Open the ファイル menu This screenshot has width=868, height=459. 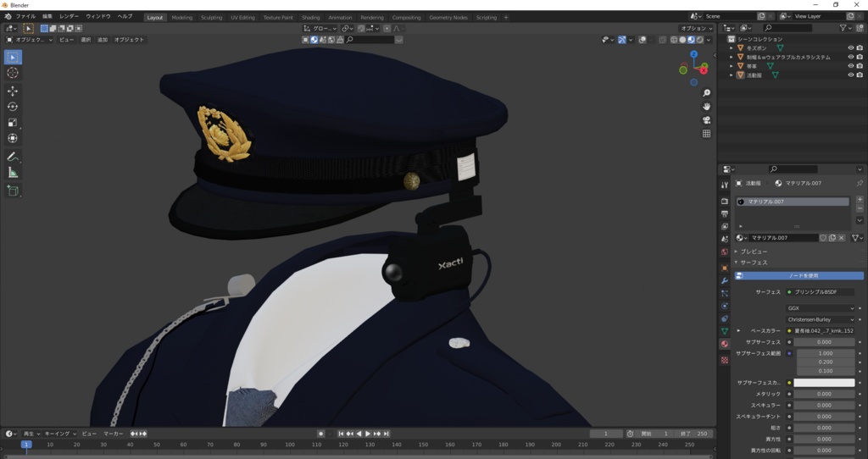tap(26, 17)
